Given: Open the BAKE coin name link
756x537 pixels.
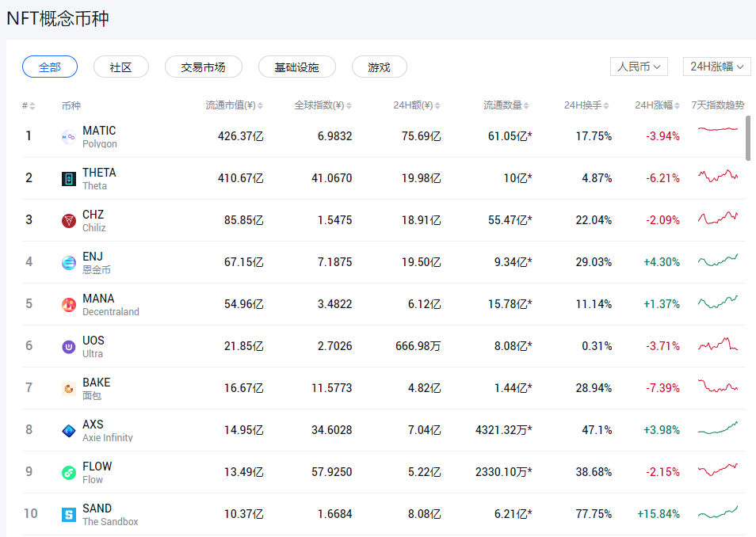Looking at the screenshot, I should pyautogui.click(x=96, y=383).
